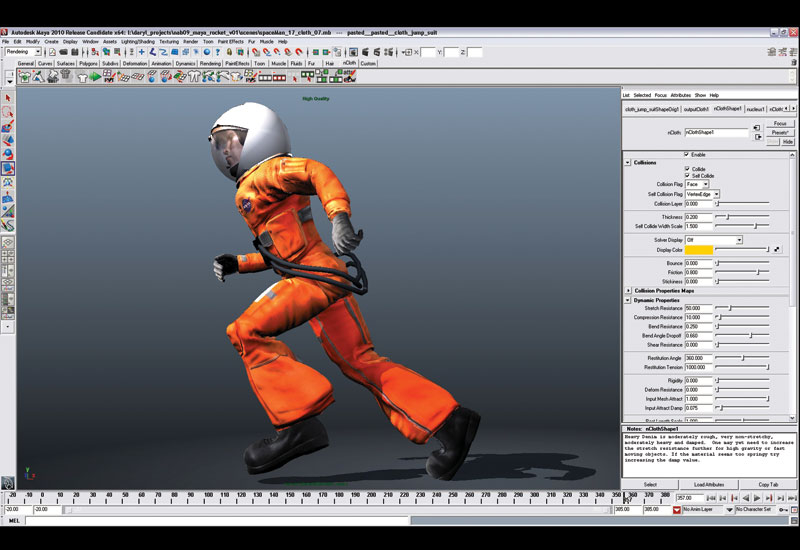The height and width of the screenshot is (550, 800).
Task: Click the nCloth name field
Action: 716,132
